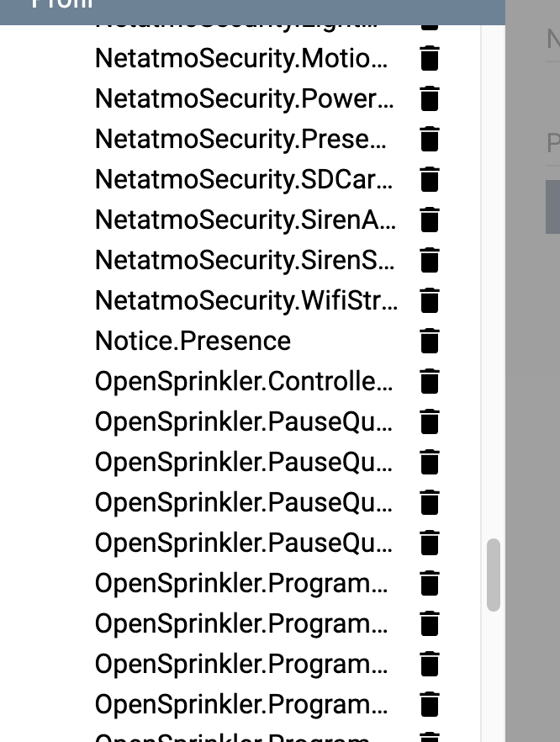
Task: Open the Notice.Presence list item
Action: coord(193,341)
